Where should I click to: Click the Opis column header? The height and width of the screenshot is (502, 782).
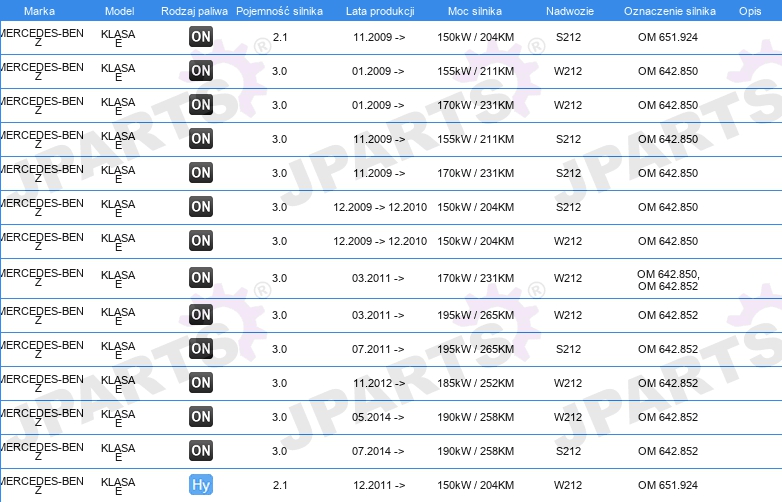point(750,11)
